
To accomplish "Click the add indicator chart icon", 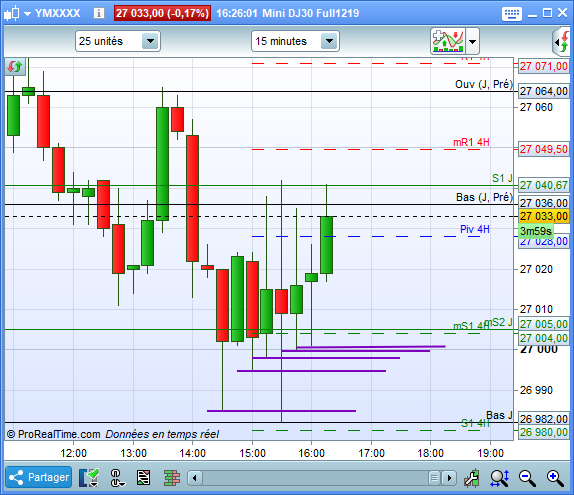I will click(448, 41).
